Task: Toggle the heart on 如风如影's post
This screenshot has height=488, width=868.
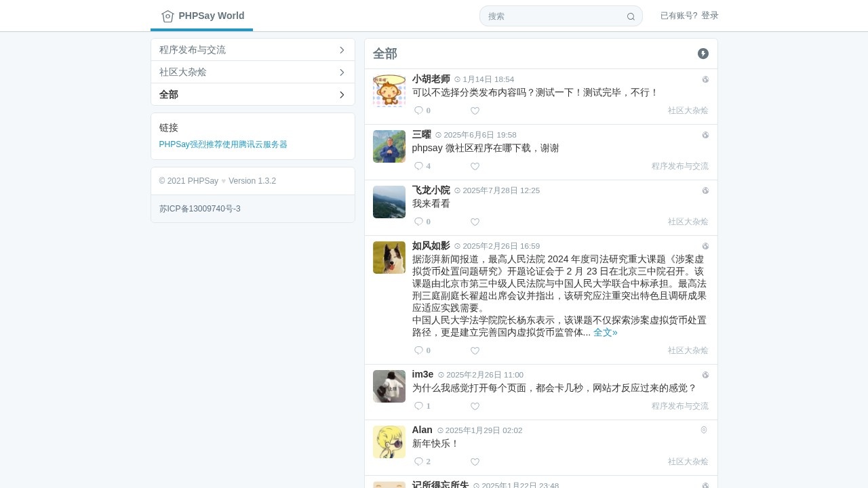Action: (x=475, y=350)
